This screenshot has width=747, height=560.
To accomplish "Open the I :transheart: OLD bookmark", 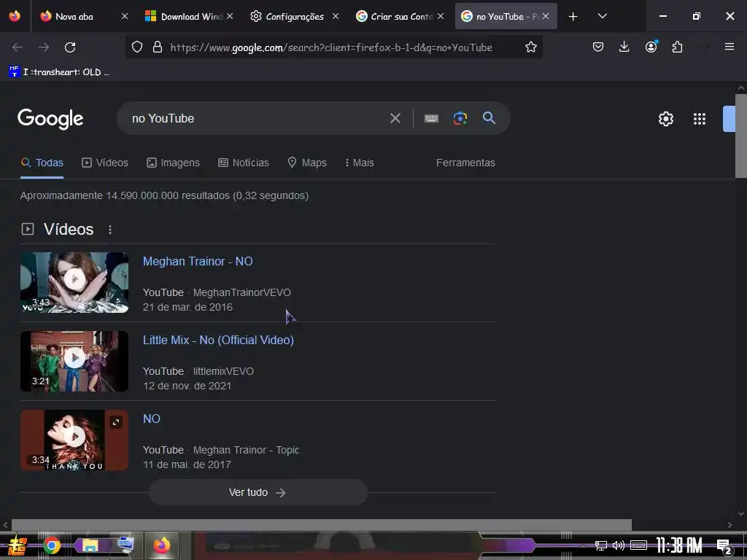I will (59, 72).
